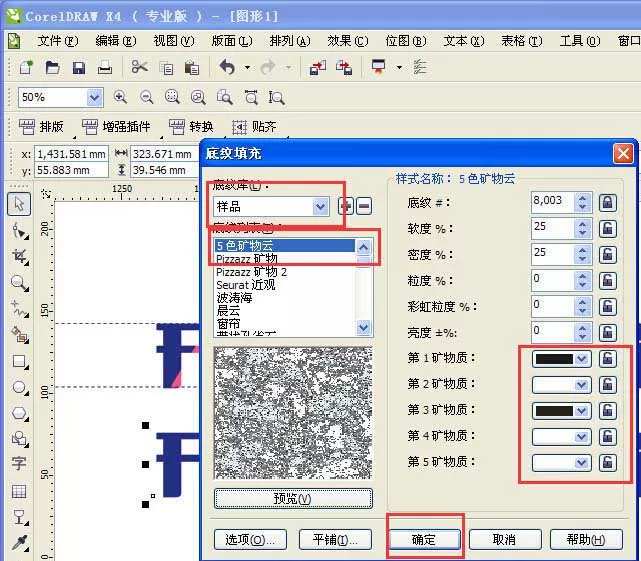Click the 确定 button
Image resolution: width=641 pixels, height=561 pixels.
point(424,539)
